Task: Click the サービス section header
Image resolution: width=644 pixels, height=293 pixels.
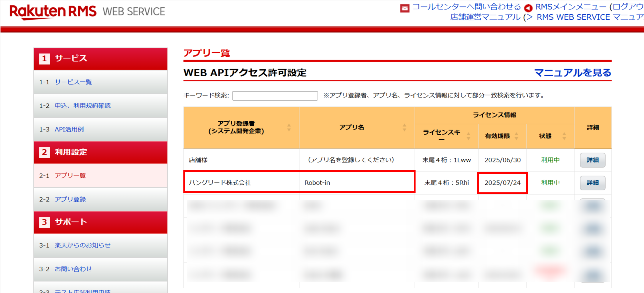Action: coord(100,59)
